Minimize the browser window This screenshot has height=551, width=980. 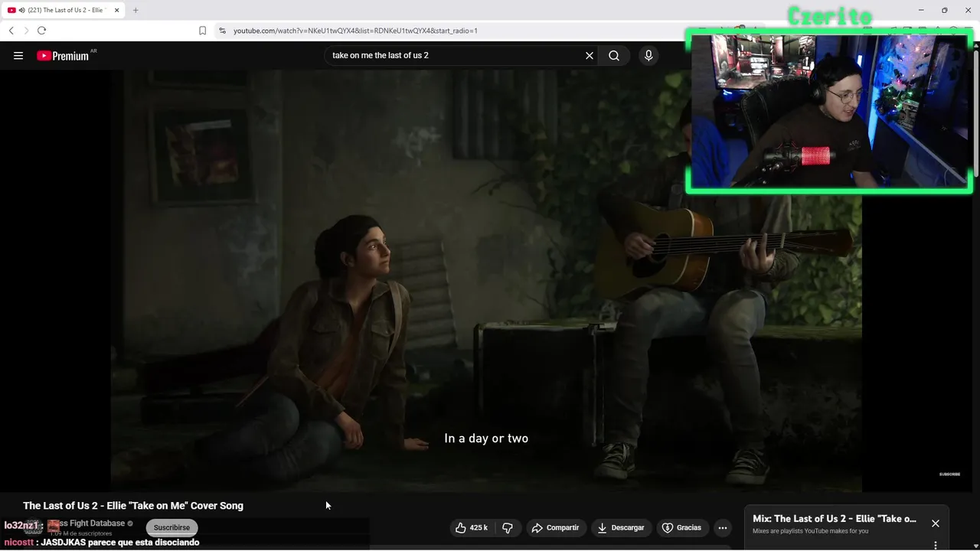tap(921, 10)
